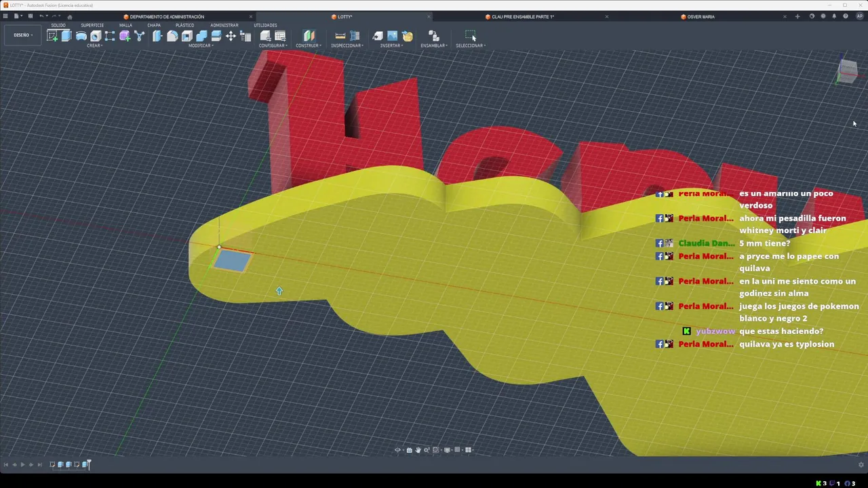This screenshot has width=868, height=488.
Task: Select the Insert Decal icon
Action: coord(408,36)
